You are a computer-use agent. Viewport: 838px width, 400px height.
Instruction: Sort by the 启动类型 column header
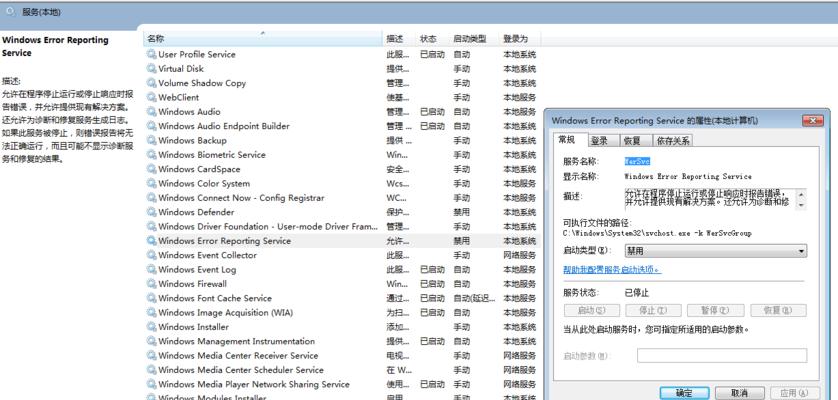tap(474, 39)
